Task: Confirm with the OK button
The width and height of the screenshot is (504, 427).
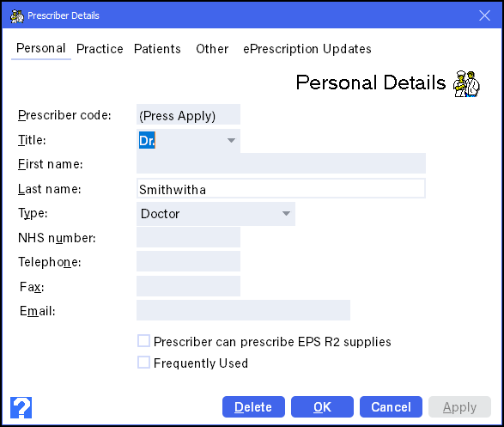Action: point(322,407)
